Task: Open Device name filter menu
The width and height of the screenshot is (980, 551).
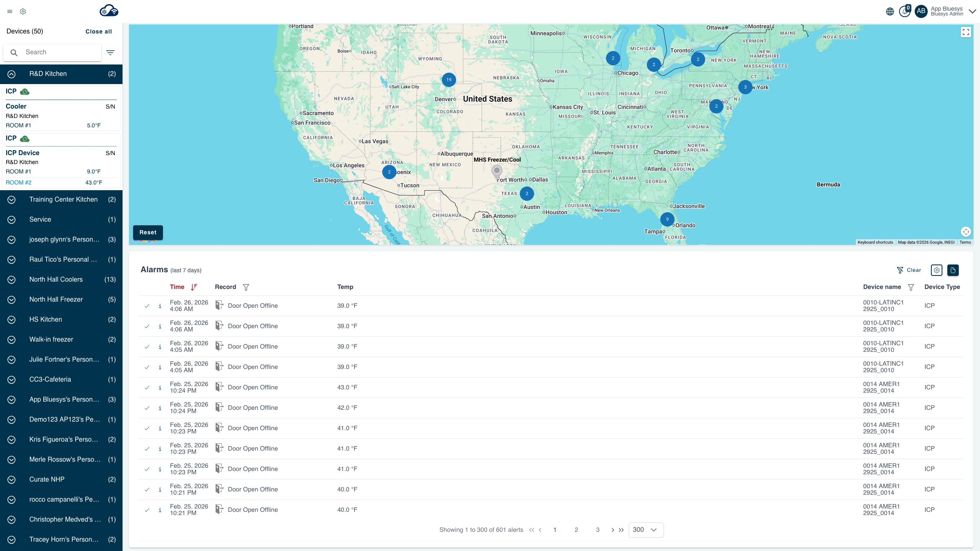Action: (x=911, y=287)
